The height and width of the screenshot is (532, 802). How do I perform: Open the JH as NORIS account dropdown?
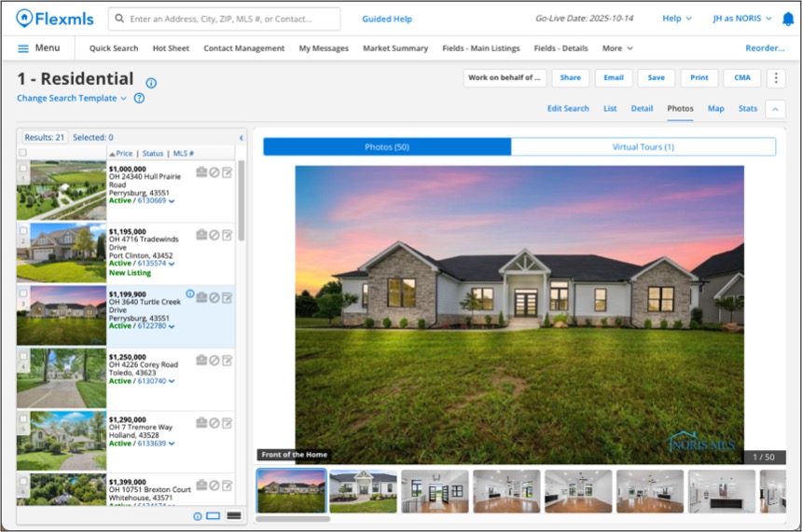(x=742, y=19)
